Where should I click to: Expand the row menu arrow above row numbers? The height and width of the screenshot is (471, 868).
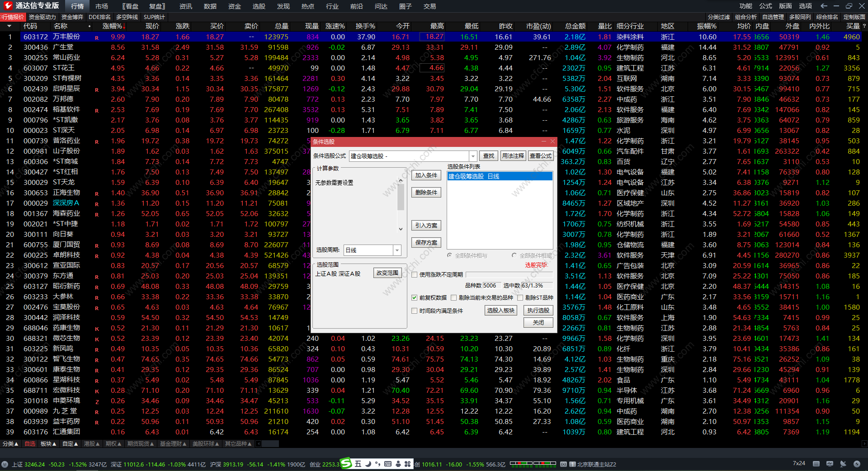coord(9,26)
